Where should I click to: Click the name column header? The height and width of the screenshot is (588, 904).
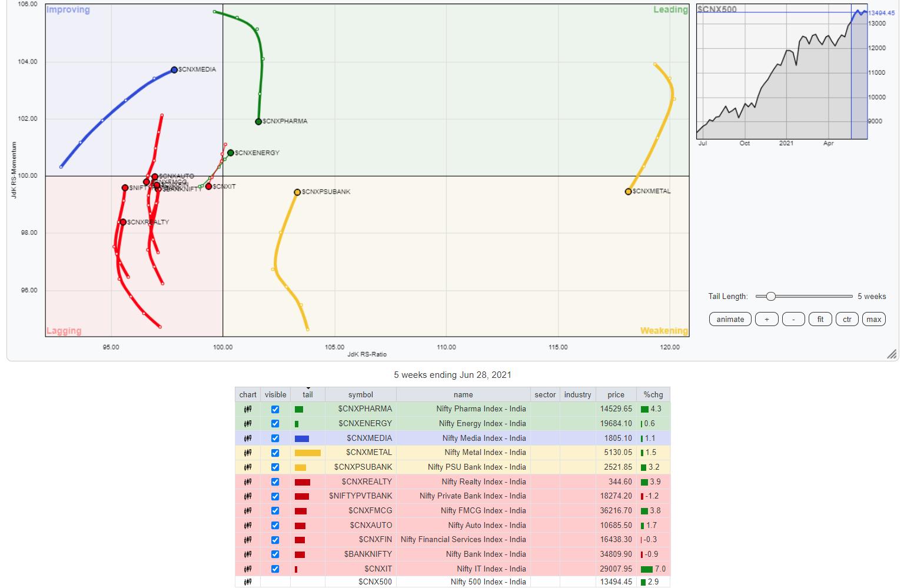point(463,395)
